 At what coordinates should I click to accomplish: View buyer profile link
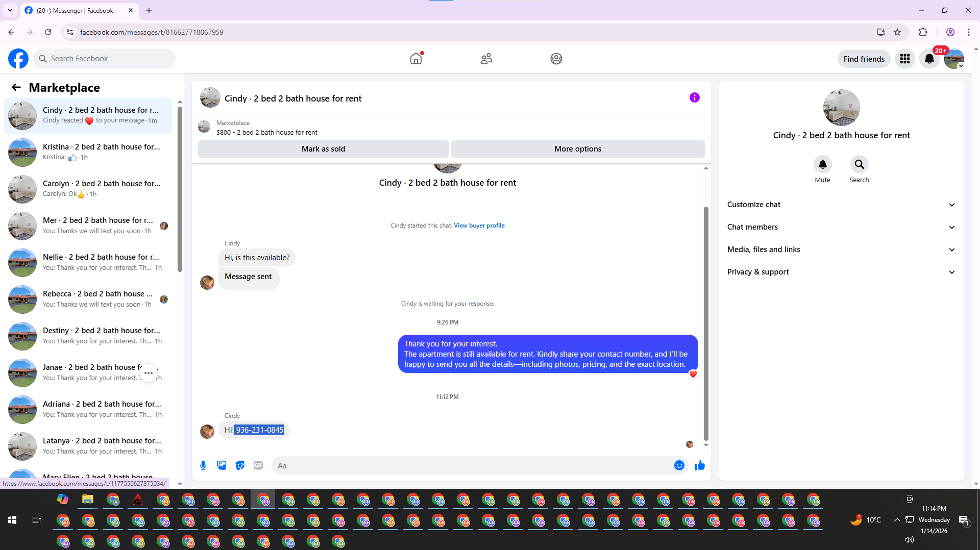point(479,226)
